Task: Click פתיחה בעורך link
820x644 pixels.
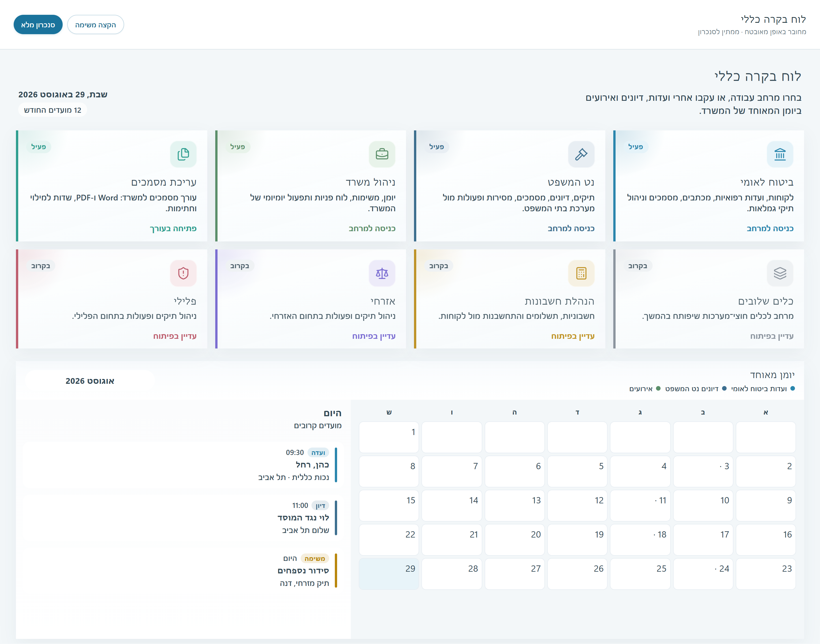Action: coord(173,229)
